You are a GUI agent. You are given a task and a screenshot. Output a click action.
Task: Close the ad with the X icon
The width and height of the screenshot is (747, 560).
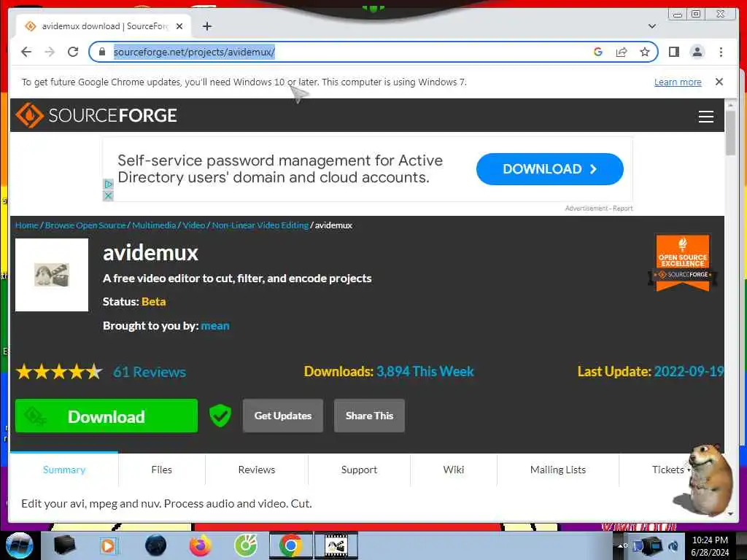(108, 195)
